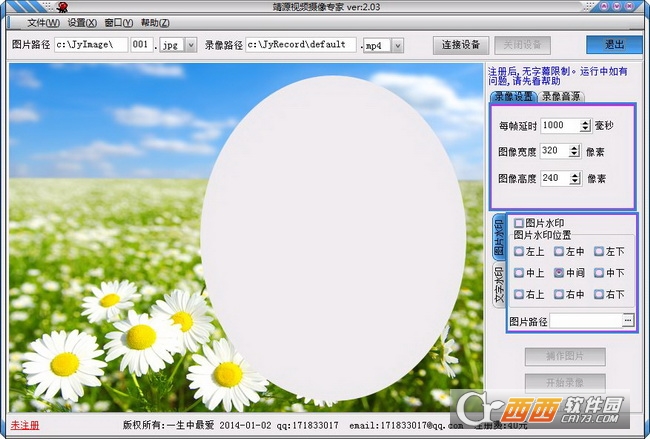Image resolution: width=650 pixels, height=439 pixels.
Task: Select the 左下 watermark position
Action: [x=599, y=251]
